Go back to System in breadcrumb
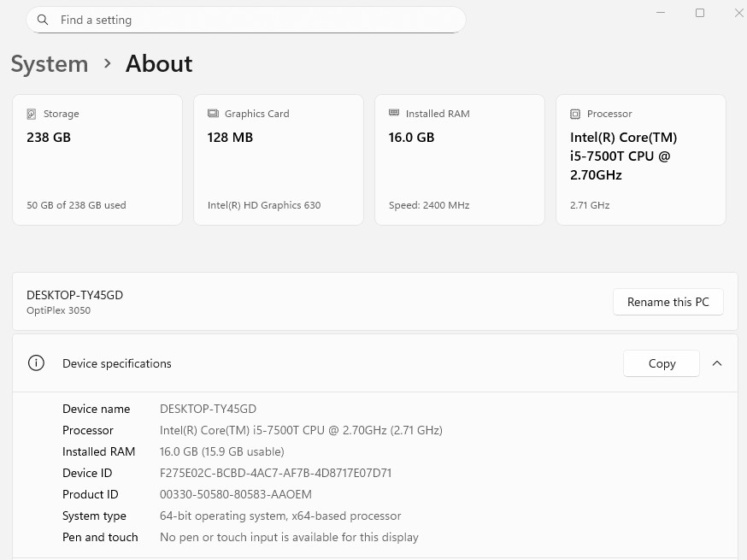The height and width of the screenshot is (560, 747). pos(50,64)
